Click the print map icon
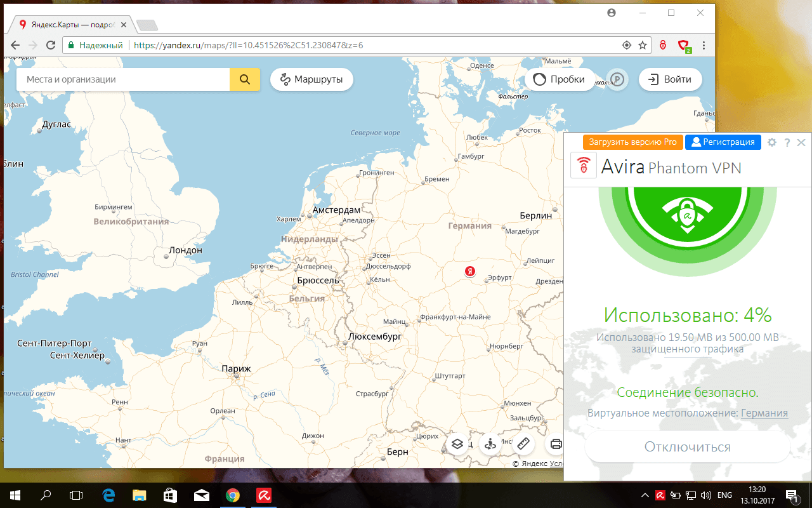 556,444
